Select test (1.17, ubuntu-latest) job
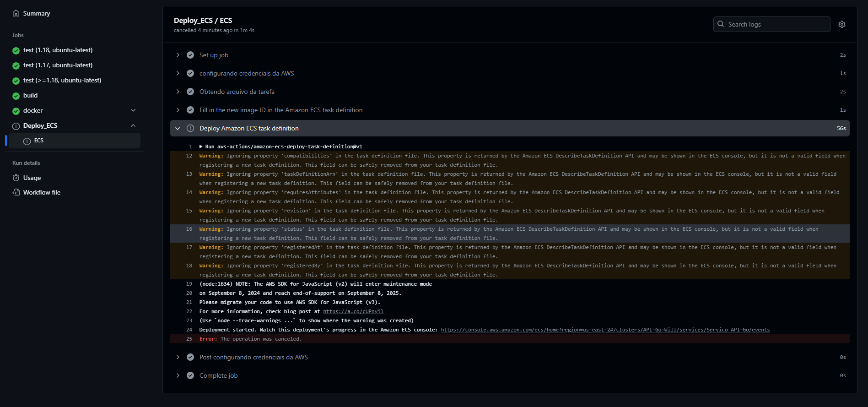Viewport: 868px width, 407px height. 58,65
